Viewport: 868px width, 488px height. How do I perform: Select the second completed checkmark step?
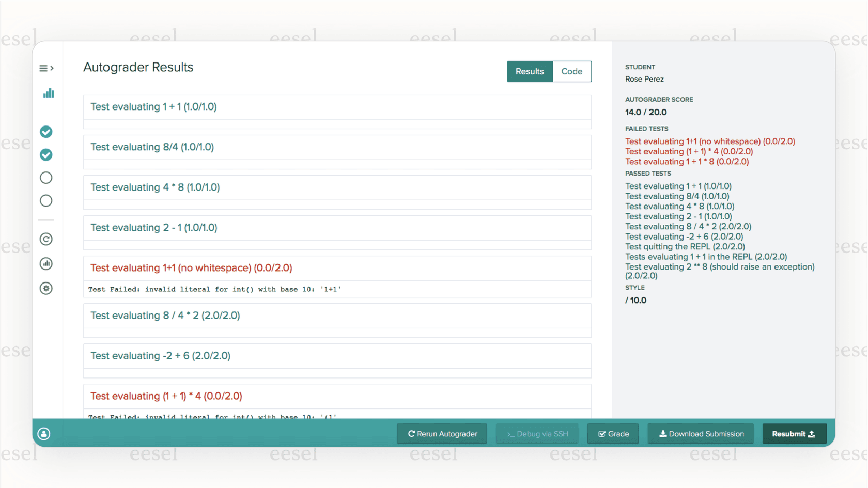pyautogui.click(x=46, y=155)
